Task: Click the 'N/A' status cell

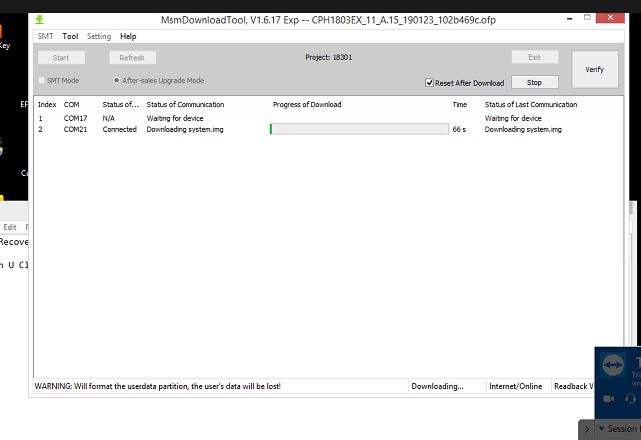Action: coord(109,118)
